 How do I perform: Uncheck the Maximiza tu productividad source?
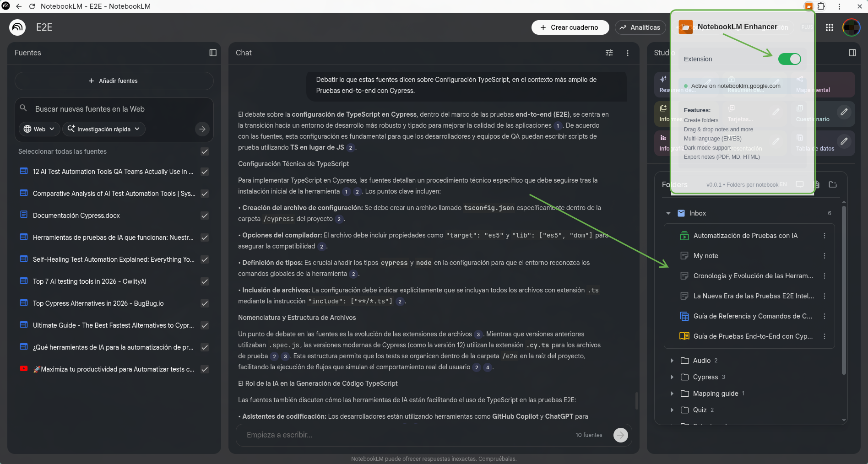click(x=205, y=369)
